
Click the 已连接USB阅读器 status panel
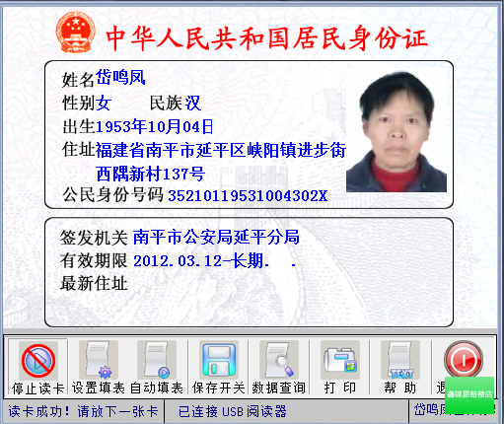(x=286, y=411)
